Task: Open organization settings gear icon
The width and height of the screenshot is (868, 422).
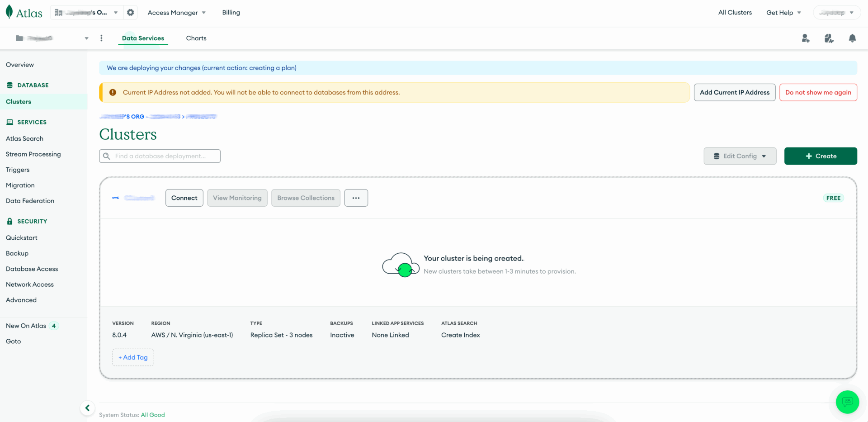Action: pyautogui.click(x=131, y=13)
